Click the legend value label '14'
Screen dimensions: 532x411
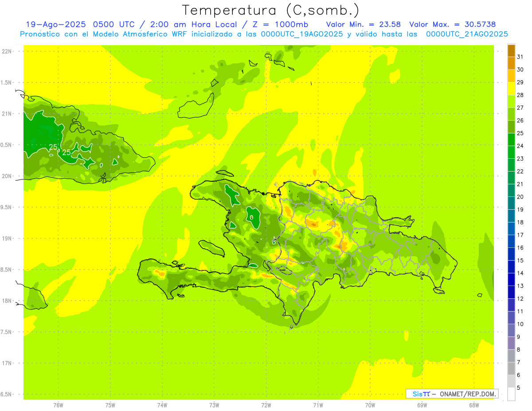[x=520, y=273]
